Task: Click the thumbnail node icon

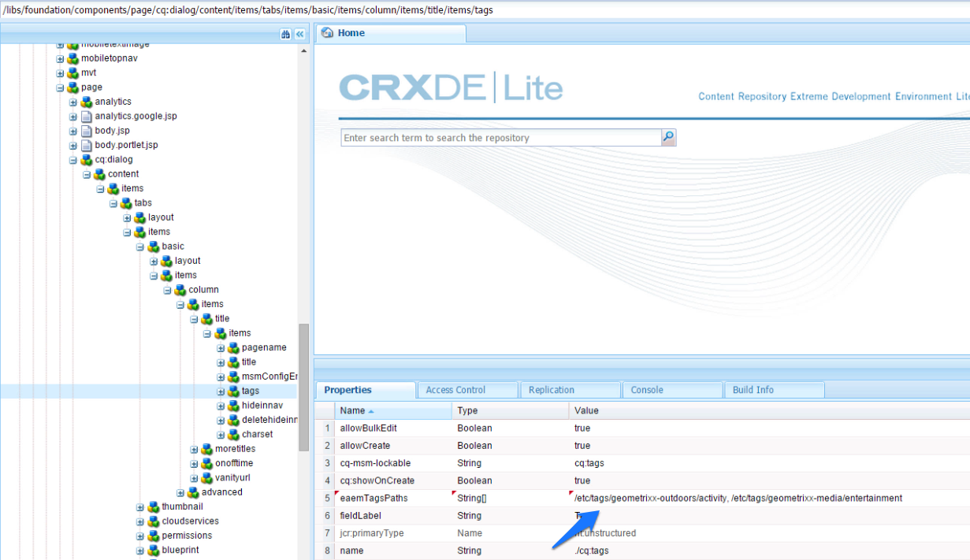Action: [153, 506]
